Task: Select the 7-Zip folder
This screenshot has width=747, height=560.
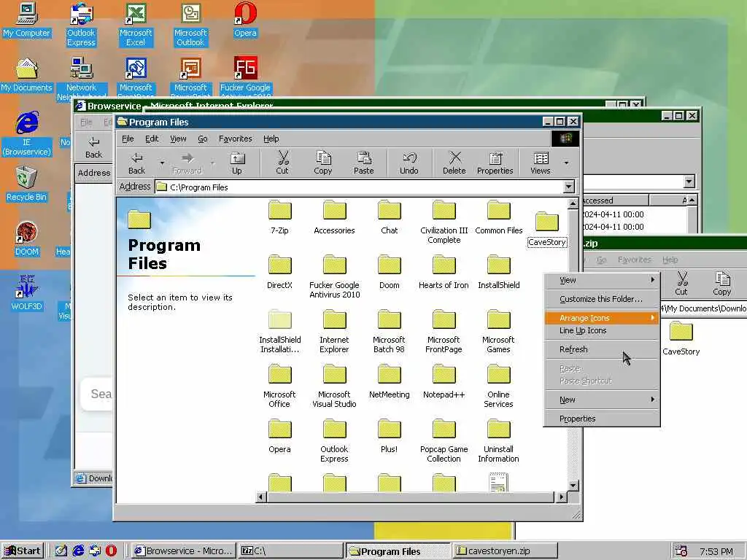Action: (x=279, y=218)
